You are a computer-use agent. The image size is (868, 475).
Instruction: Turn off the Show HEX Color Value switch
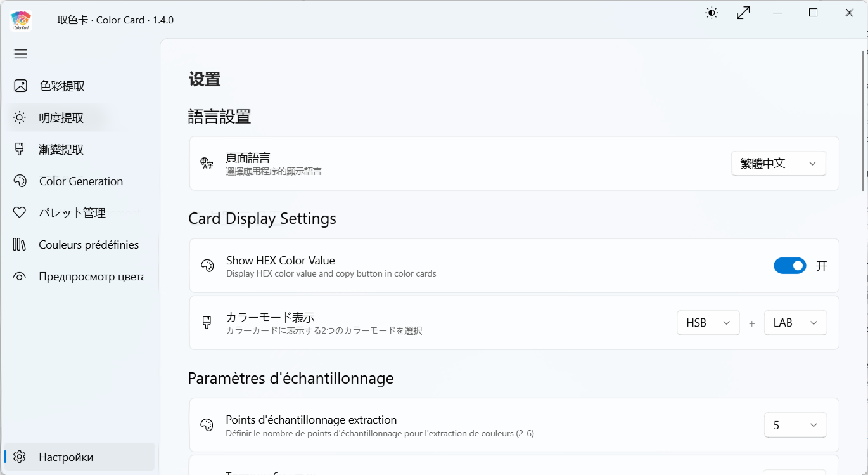coord(789,266)
